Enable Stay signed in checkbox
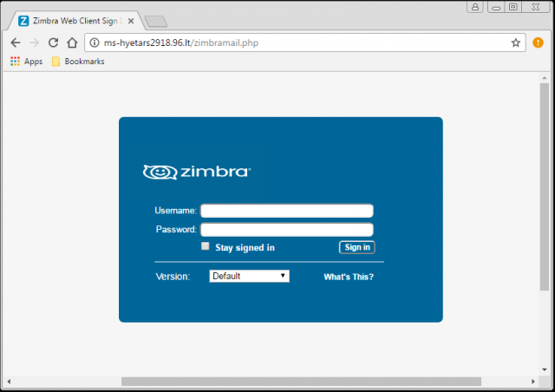 click(x=206, y=246)
